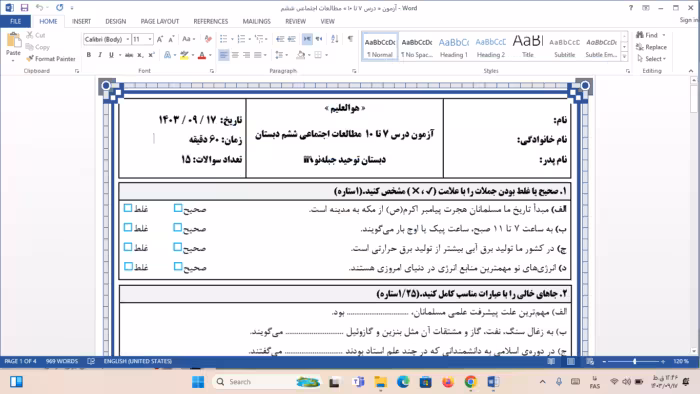Image resolution: width=700 pixels, height=394 pixels.
Task: Open the font color dropdown arrow
Action: tap(210, 55)
